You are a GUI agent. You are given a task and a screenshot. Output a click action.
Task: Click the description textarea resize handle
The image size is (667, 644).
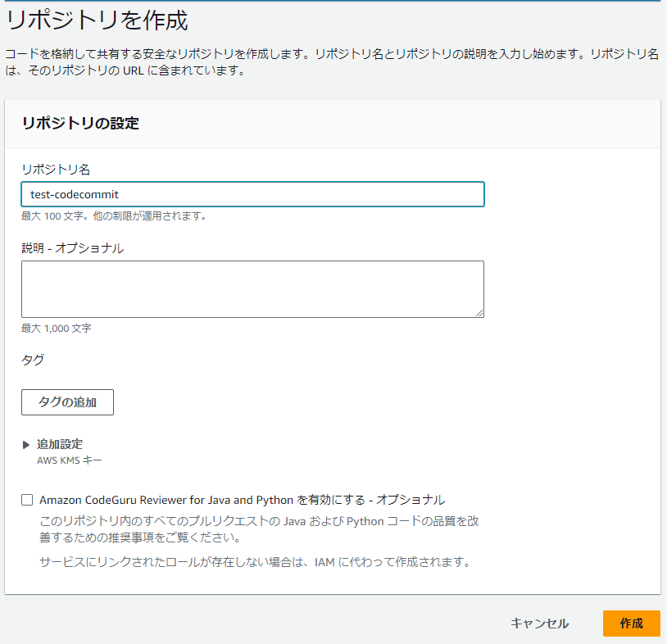[479, 313]
